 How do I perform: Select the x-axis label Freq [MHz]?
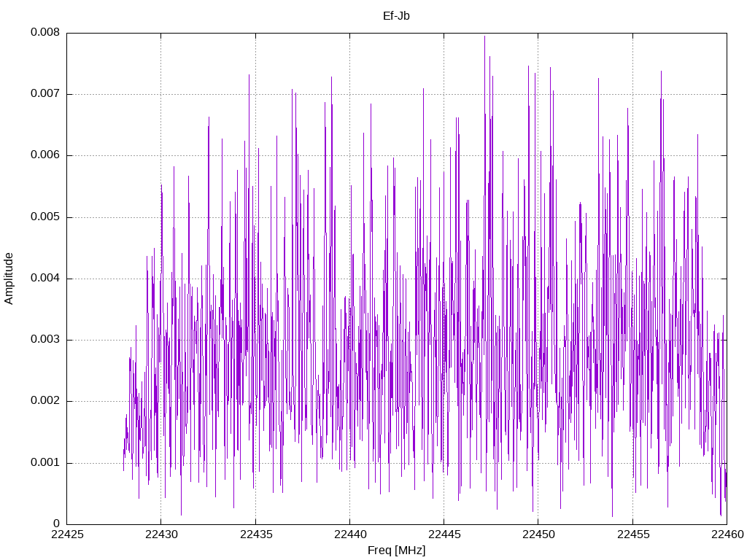click(x=396, y=551)
